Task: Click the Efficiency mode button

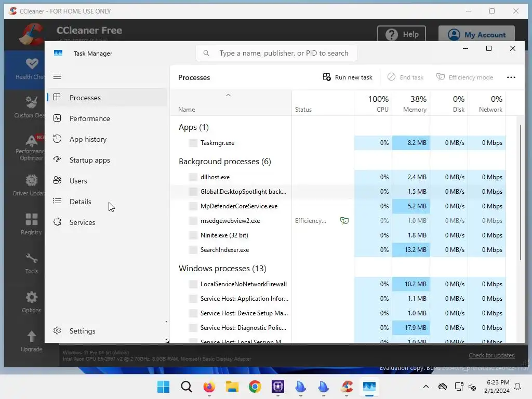Action: [464, 77]
